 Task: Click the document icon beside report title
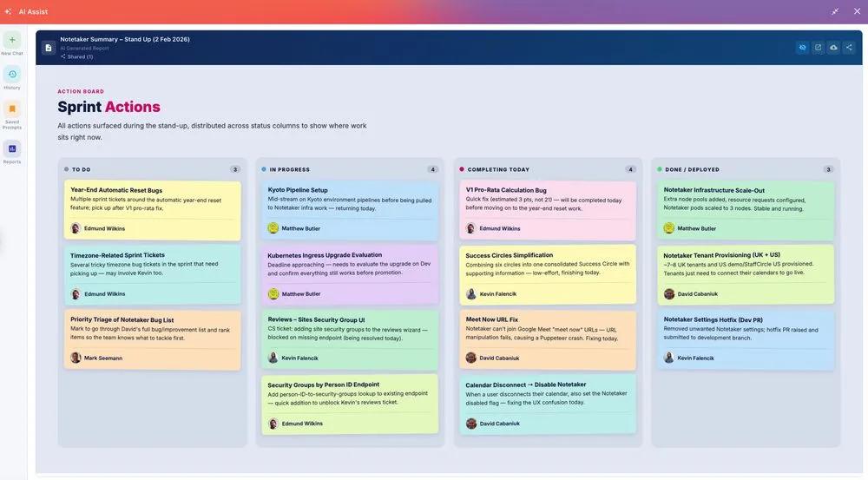pos(48,48)
